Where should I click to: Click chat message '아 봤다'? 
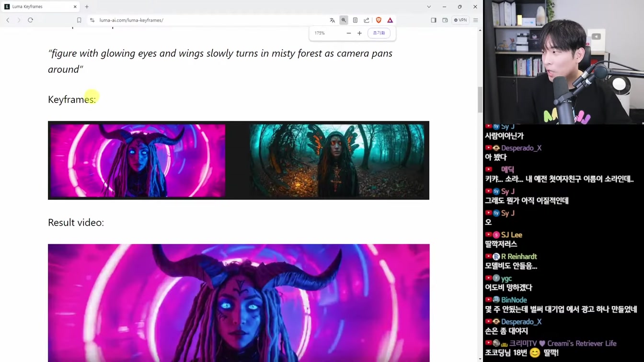(x=495, y=157)
